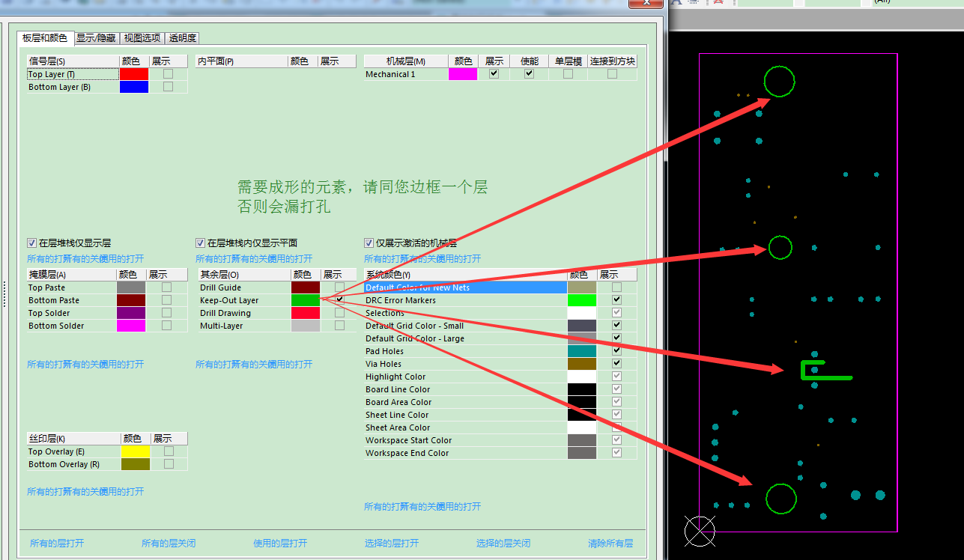Viewport: 964px width, 560px height.
Task: Enable Multi-Layer show checkbox
Action: click(339, 326)
